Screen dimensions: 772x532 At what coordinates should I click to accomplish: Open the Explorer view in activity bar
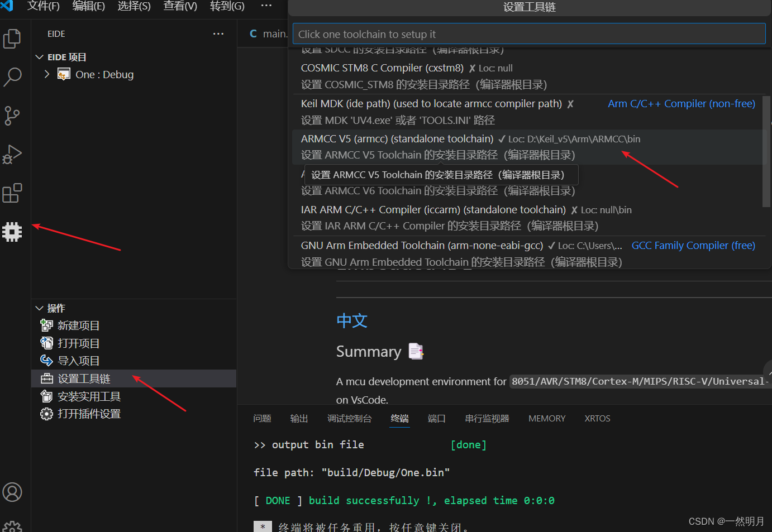point(12,39)
